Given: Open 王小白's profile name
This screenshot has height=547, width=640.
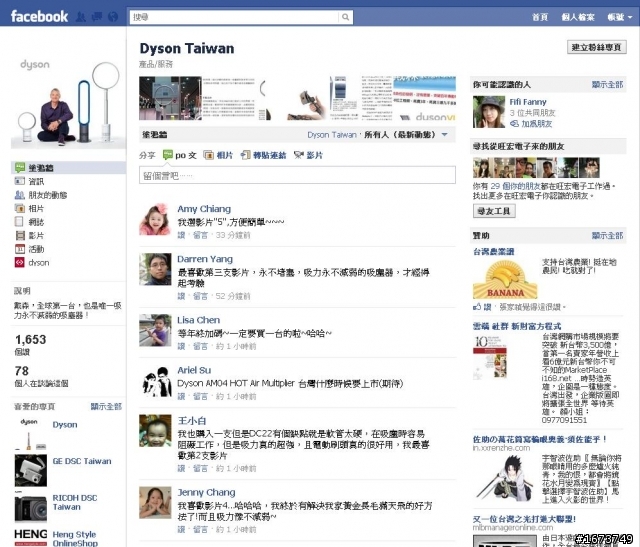Looking at the screenshot, I should (x=192, y=421).
